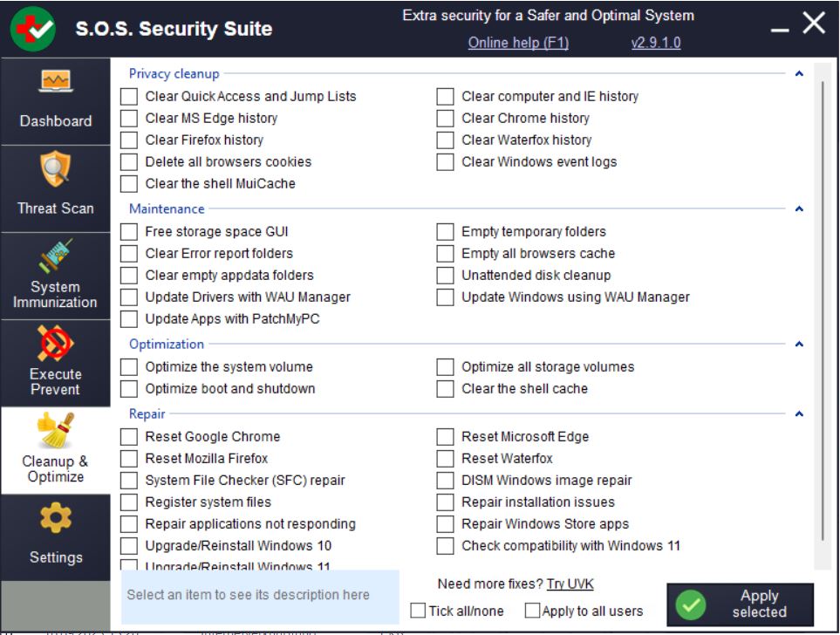
Task: Open the Dashboard monitor icon
Action: pyautogui.click(x=56, y=84)
